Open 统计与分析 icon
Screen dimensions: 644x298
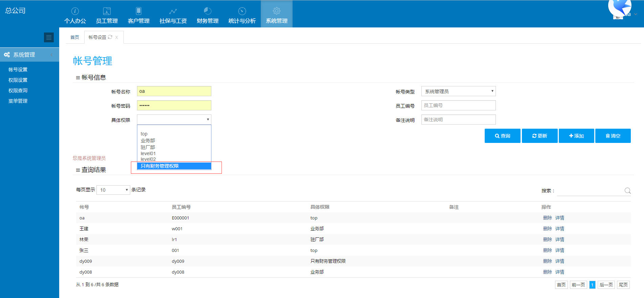pos(242,11)
